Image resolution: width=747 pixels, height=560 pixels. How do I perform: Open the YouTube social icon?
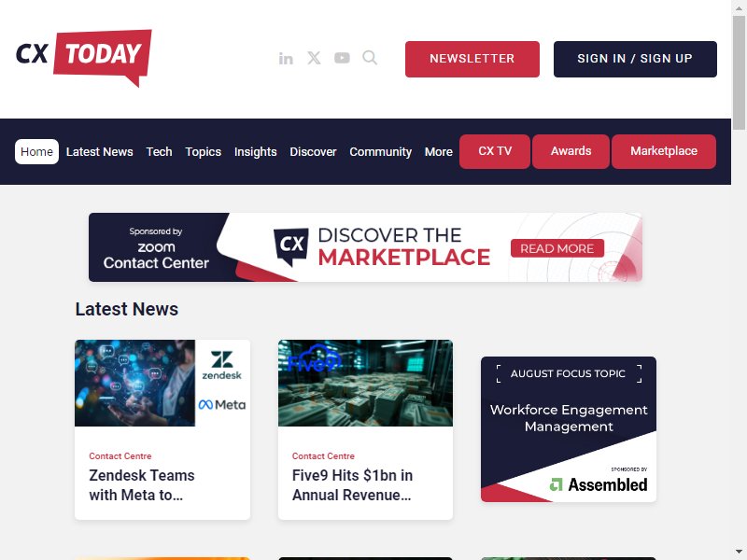(x=342, y=58)
